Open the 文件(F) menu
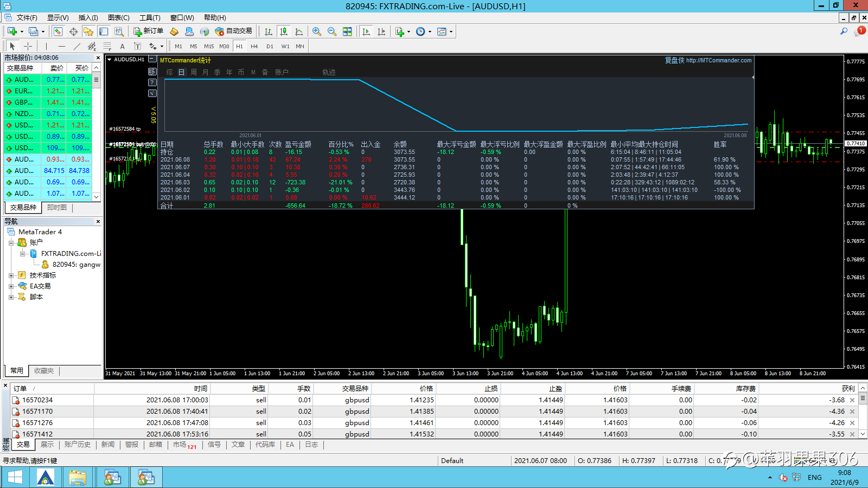The width and height of the screenshot is (868, 488). pos(27,17)
